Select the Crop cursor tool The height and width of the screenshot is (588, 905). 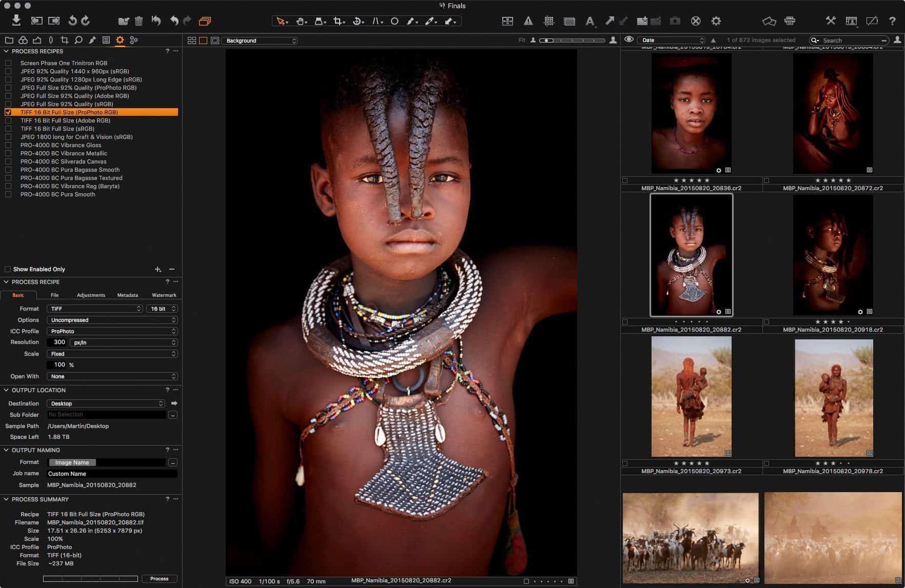click(x=338, y=21)
